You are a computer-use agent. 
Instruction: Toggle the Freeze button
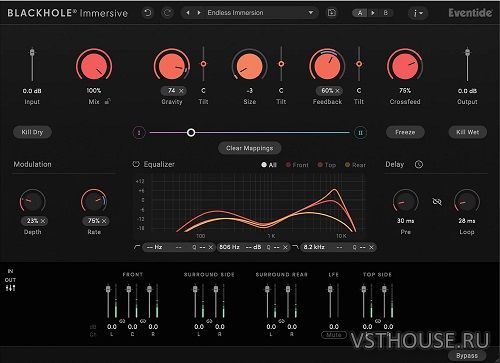pyautogui.click(x=405, y=132)
